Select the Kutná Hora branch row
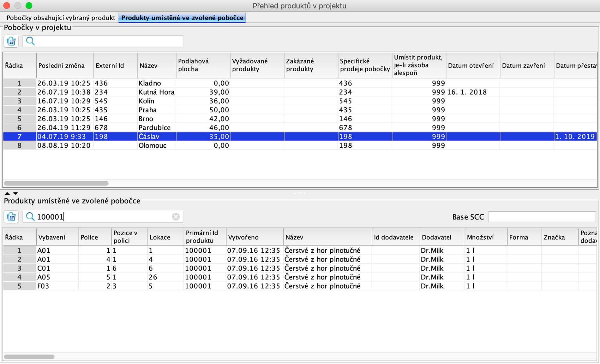This screenshot has height=364, width=600. (156, 92)
